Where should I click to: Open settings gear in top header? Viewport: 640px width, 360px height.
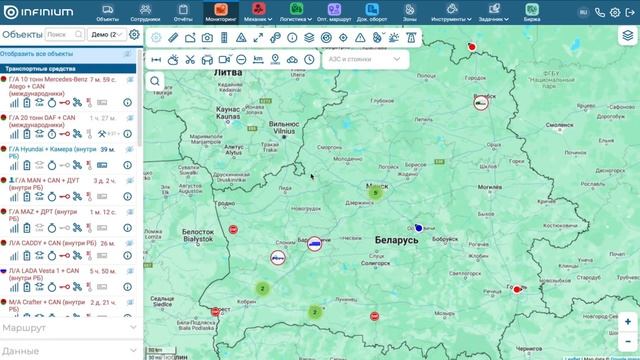click(x=615, y=13)
